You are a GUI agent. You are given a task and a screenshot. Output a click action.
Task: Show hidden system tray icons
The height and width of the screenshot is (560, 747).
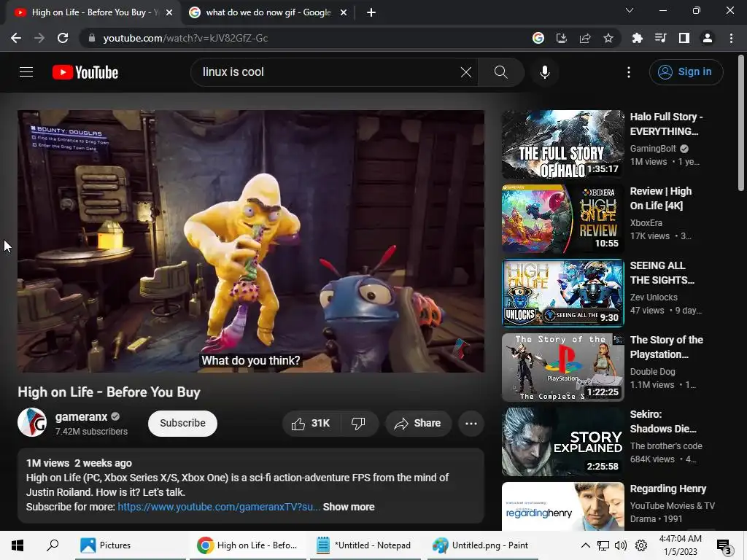pos(586,545)
